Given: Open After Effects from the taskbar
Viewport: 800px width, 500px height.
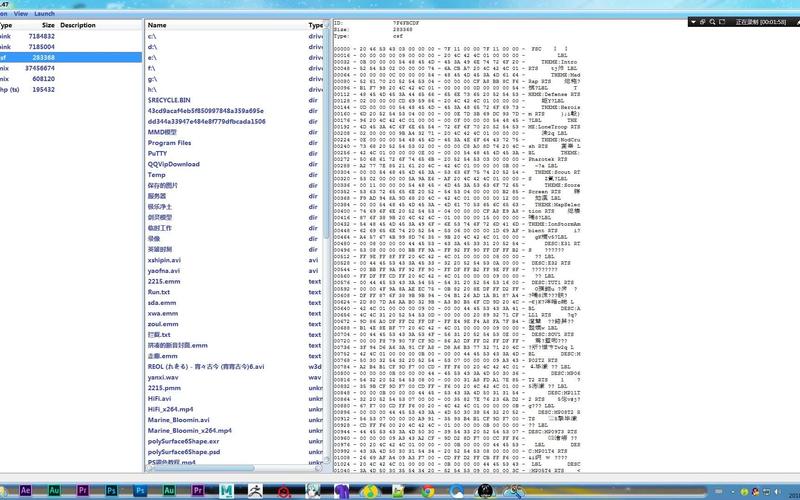Looking at the screenshot, I should pyautogui.click(x=25, y=491).
